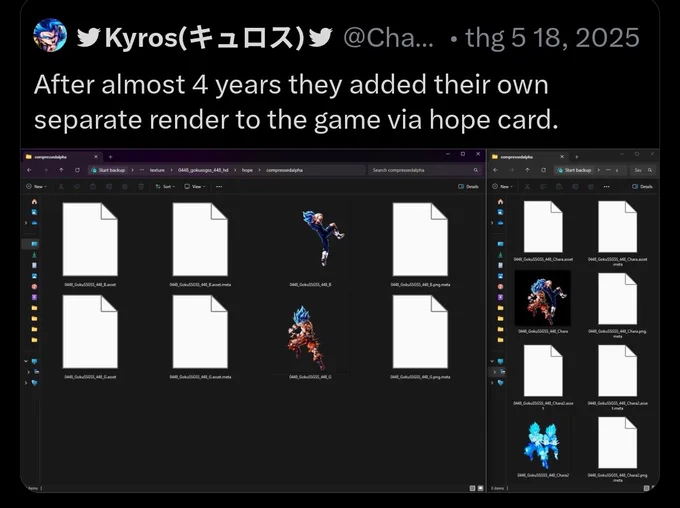Refresh the left Explorer window
The height and width of the screenshot is (508, 680).
(77, 170)
